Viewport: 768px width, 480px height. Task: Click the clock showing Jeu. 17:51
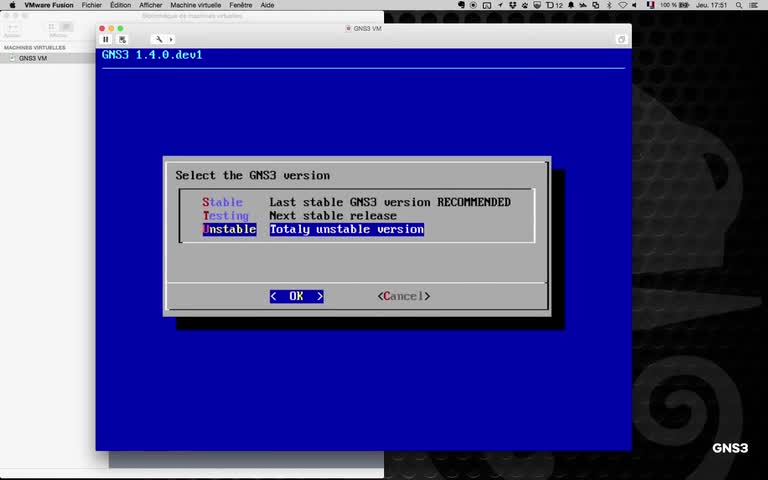[x=712, y=5]
